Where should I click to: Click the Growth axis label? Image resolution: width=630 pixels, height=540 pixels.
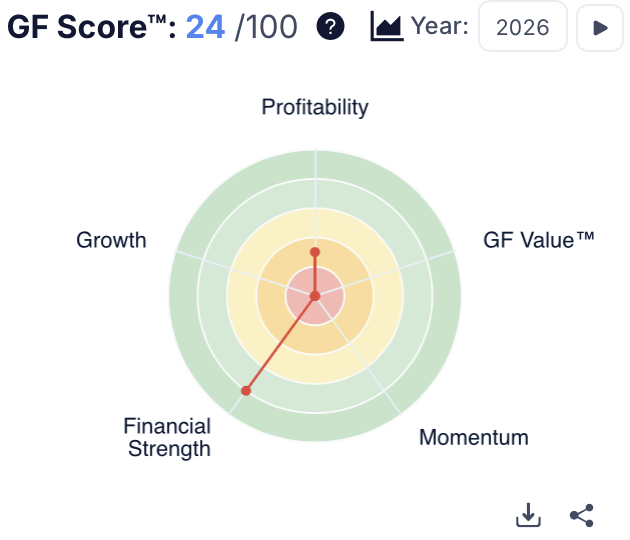pos(111,240)
